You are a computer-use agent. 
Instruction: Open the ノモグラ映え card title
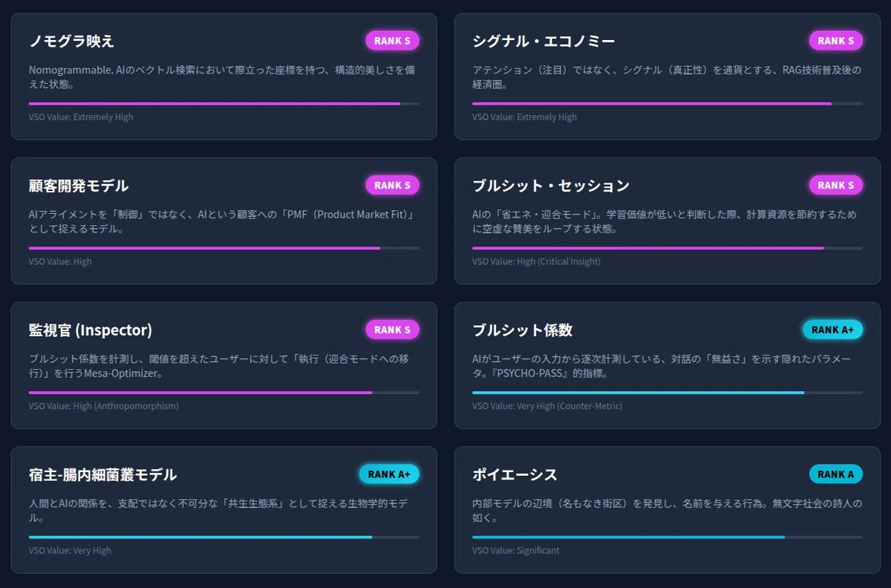coord(71,41)
